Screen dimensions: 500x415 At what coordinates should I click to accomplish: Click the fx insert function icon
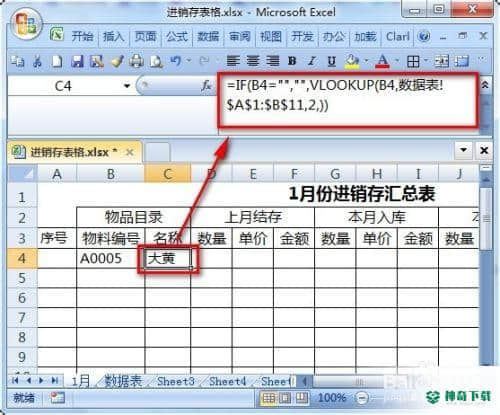(206, 86)
